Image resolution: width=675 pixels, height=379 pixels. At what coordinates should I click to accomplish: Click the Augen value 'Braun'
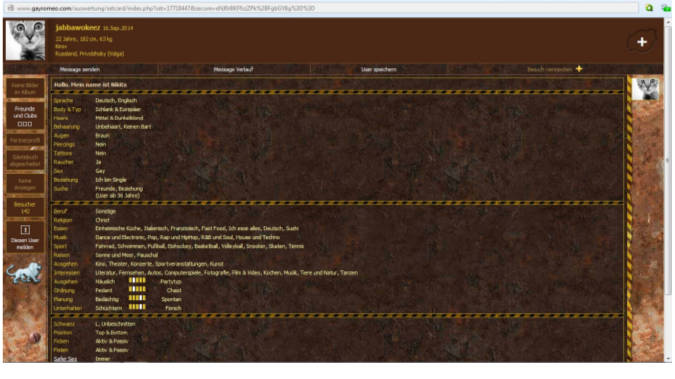pos(102,136)
